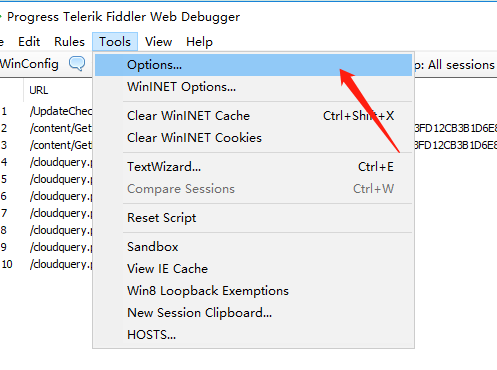Open the Options... menu entry
Image resolution: width=497 pixels, height=370 pixels.
pos(253,65)
